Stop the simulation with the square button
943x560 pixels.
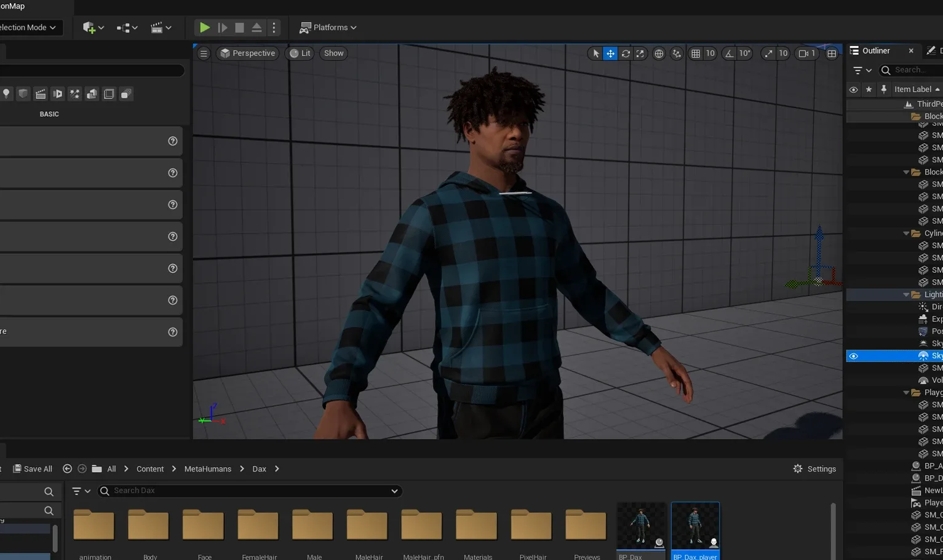[x=240, y=28]
